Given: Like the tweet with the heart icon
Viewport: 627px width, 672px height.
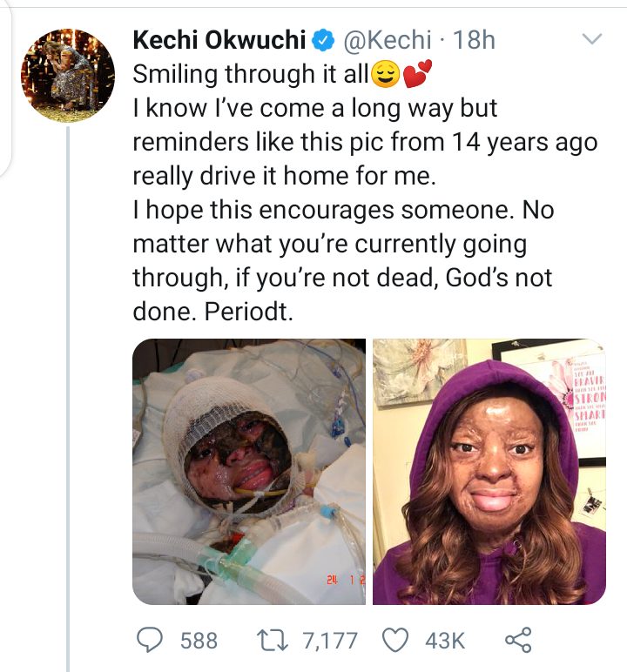Looking at the screenshot, I should click(x=396, y=641).
